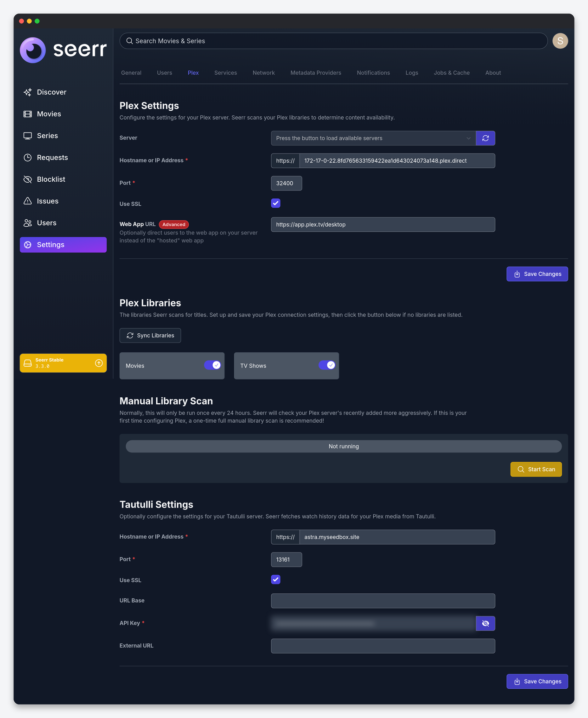This screenshot has height=718, width=588.
Task: Open the Seerr Stable 3.3.0 version badge
Action: [x=63, y=363]
